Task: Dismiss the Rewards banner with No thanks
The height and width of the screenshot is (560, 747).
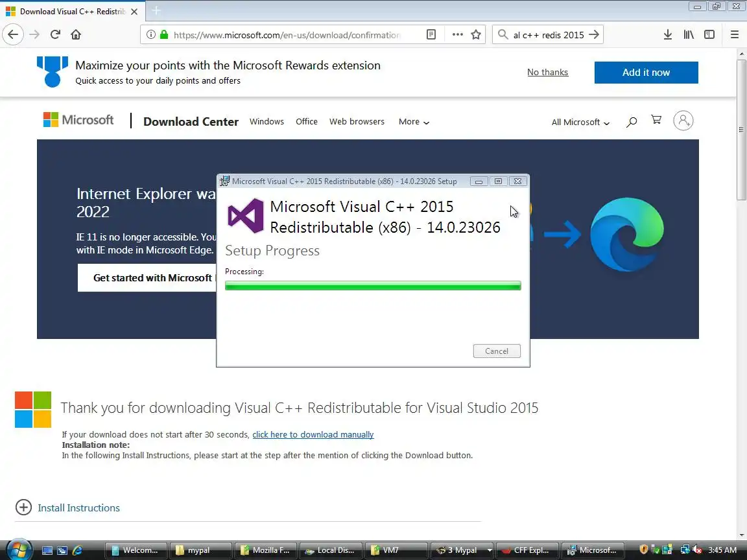Action: point(547,72)
